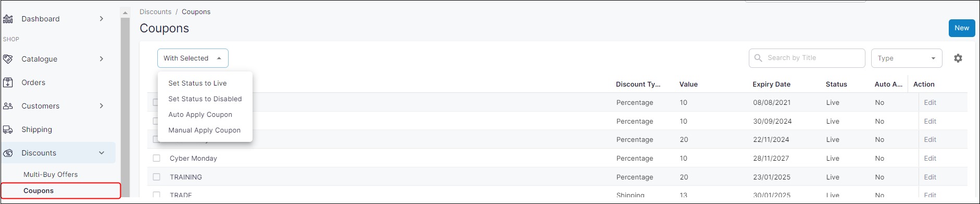Open the Type filter dropdown
The image size is (980, 204).
pos(907,58)
